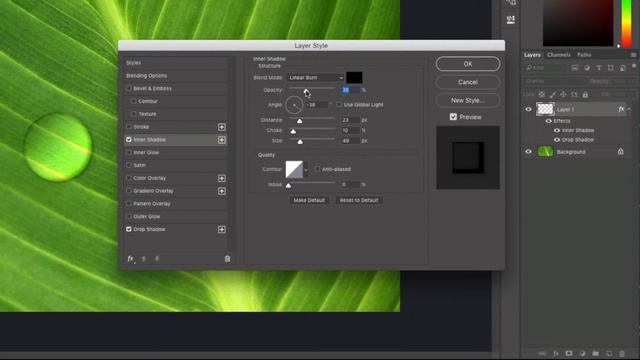
Task: Hide Drop Shadow effect in Layers panel
Action: coord(557,140)
